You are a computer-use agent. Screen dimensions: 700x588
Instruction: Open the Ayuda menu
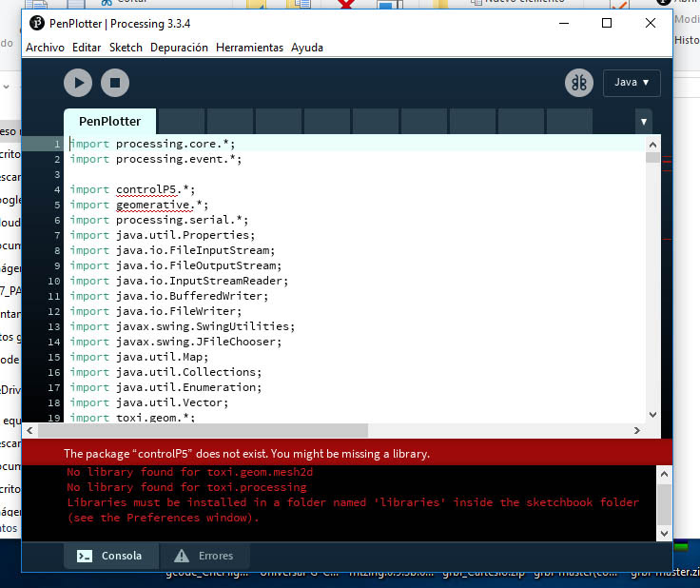click(x=307, y=48)
